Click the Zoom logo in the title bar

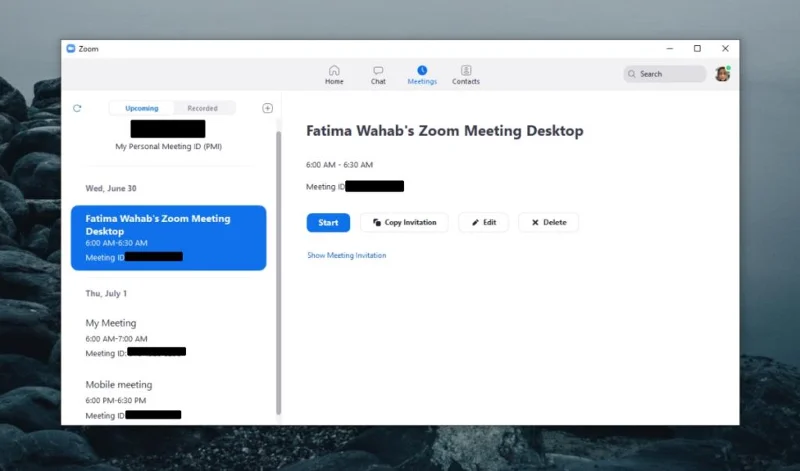[71, 48]
